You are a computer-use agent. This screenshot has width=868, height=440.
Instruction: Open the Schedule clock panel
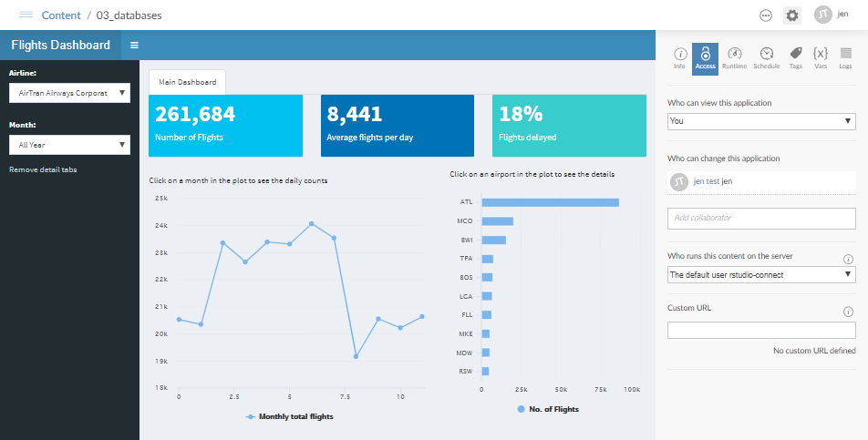pyautogui.click(x=766, y=57)
